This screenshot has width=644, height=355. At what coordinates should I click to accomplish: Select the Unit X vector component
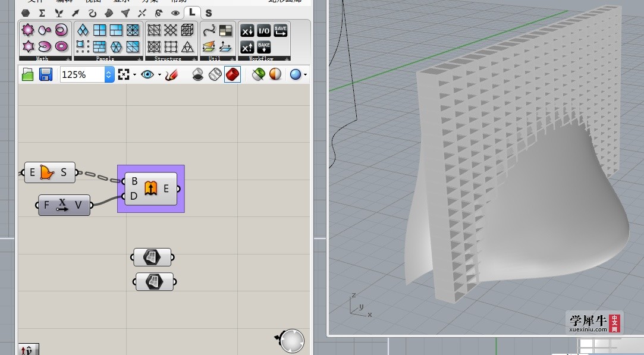[64, 205]
